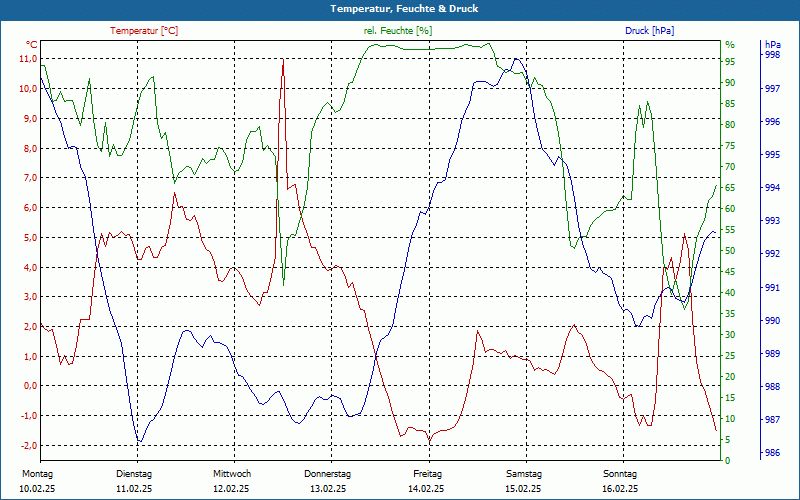Screen dimensions: 800x500
Task: Click the '°C' unit label on temperature axis
Action: 32,45
